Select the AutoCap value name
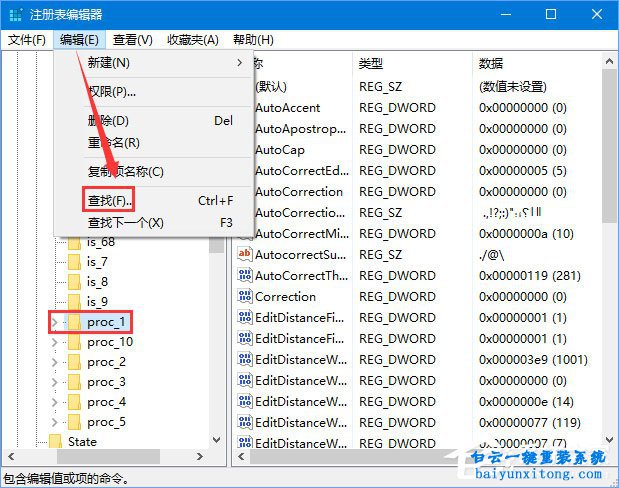The height and width of the screenshot is (488, 619). point(280,150)
